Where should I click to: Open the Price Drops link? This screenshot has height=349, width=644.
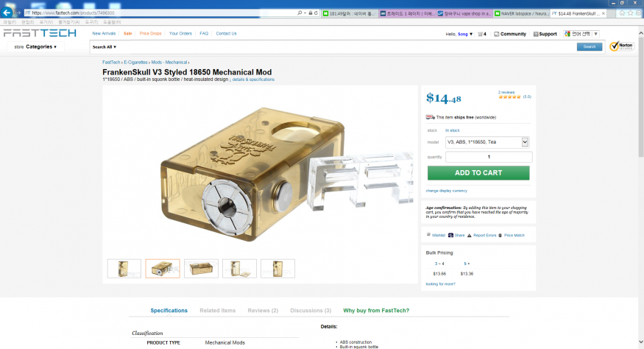coord(150,34)
